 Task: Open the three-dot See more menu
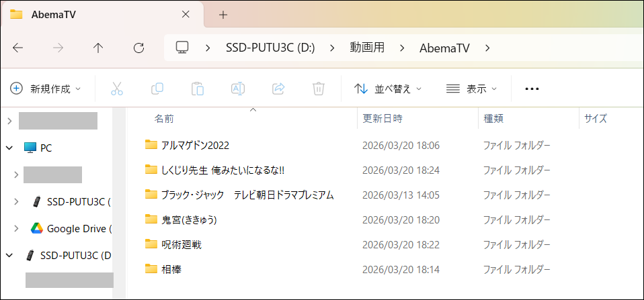[x=532, y=89]
